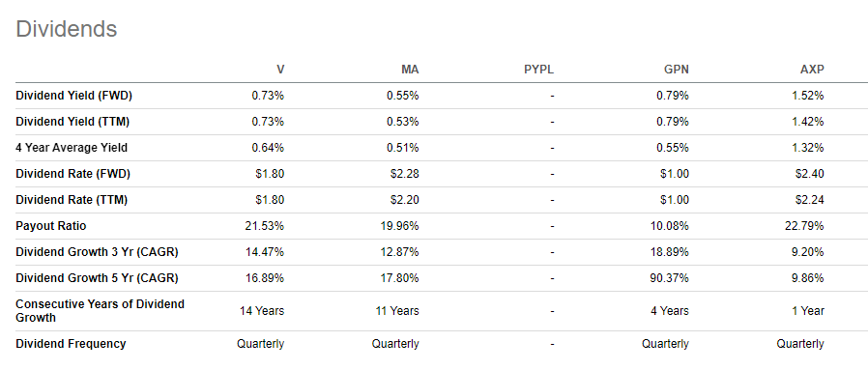Select the Dividend Rate (TTM) row label
Screen dimensions: 868x370
tap(72, 200)
